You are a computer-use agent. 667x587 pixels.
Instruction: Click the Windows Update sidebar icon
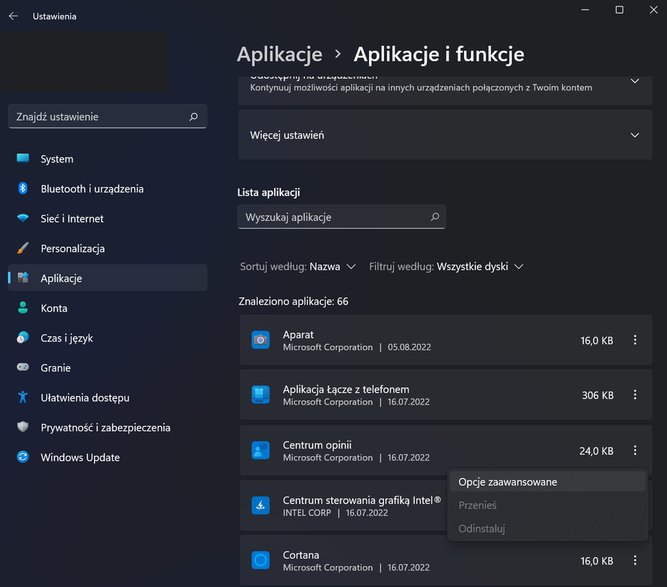[x=23, y=457]
